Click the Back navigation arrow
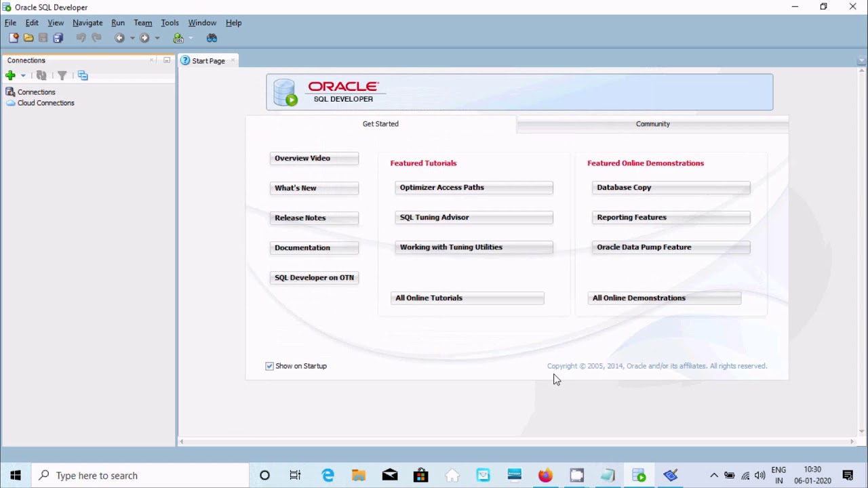The image size is (868, 488). (119, 38)
